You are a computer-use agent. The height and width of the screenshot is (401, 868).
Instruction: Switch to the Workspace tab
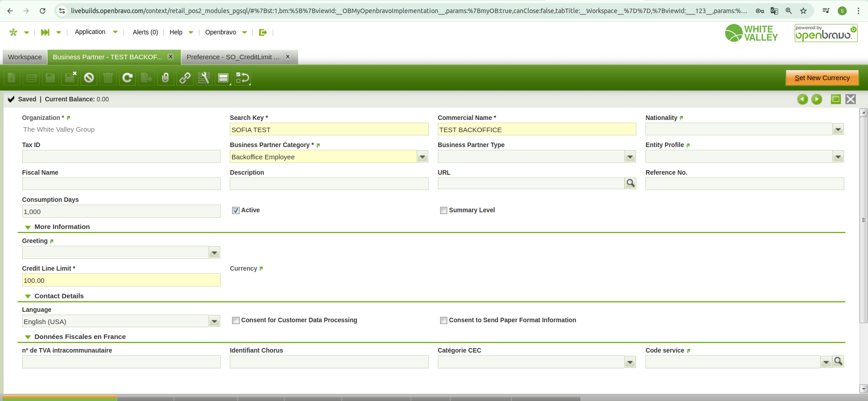(25, 57)
